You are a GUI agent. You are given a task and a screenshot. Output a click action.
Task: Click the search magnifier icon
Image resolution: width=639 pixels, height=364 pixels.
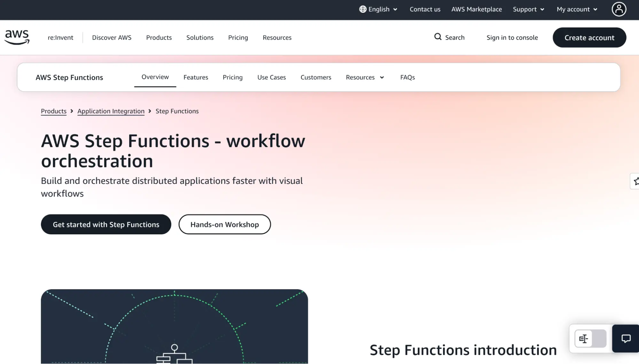click(438, 37)
